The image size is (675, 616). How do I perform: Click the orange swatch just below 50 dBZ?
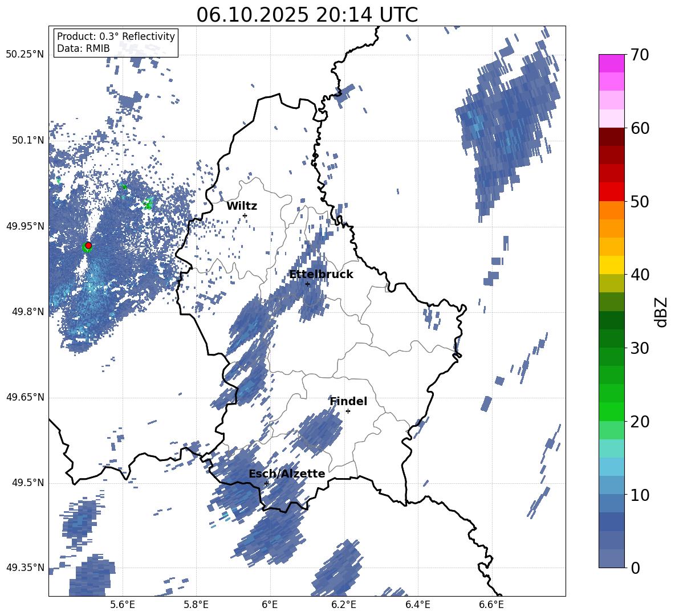pos(611,210)
